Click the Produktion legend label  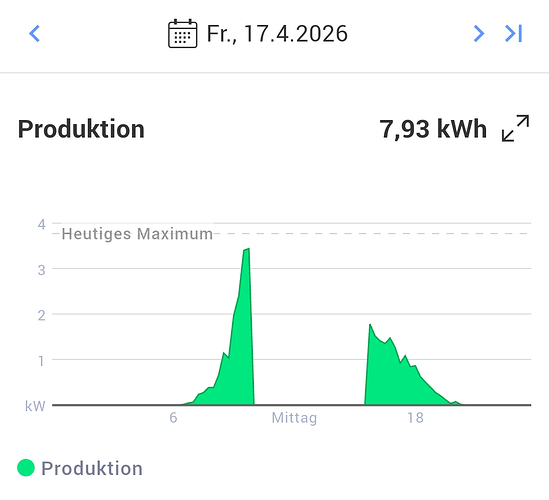tap(92, 468)
